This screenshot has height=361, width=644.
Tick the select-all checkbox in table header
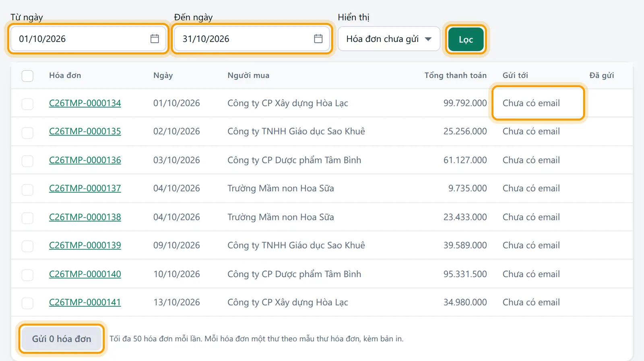pyautogui.click(x=27, y=76)
